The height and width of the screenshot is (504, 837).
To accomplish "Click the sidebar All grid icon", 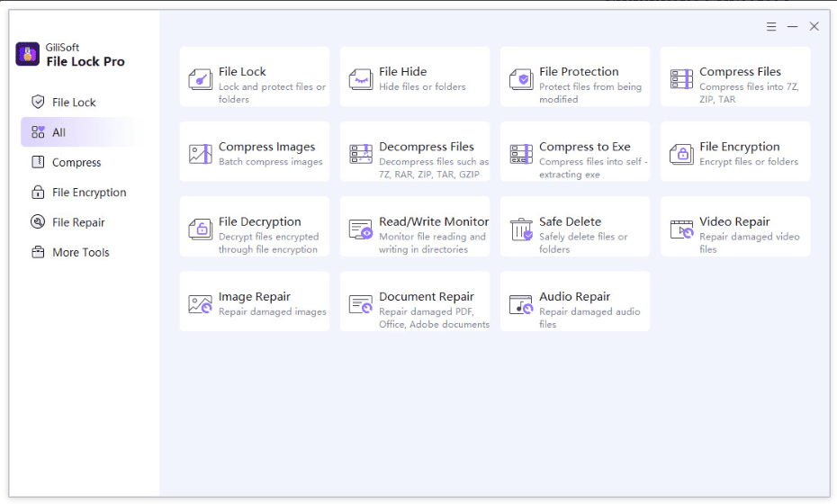I will (38, 132).
